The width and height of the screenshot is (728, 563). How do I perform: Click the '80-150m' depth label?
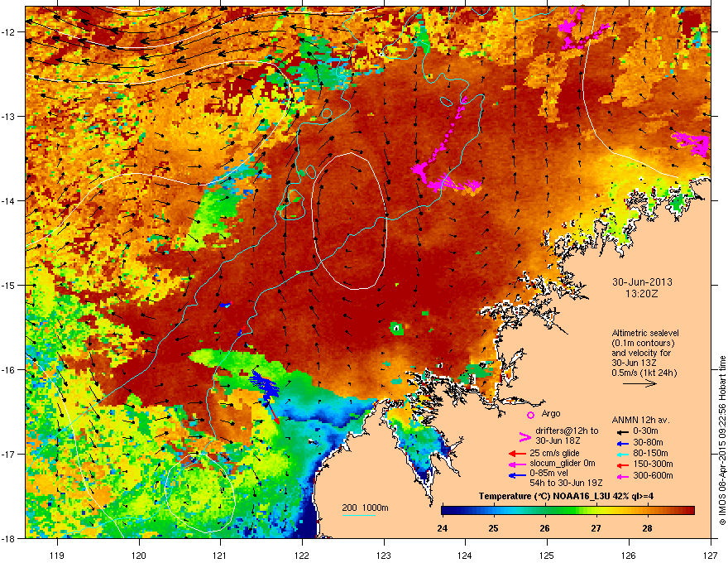click(x=650, y=454)
